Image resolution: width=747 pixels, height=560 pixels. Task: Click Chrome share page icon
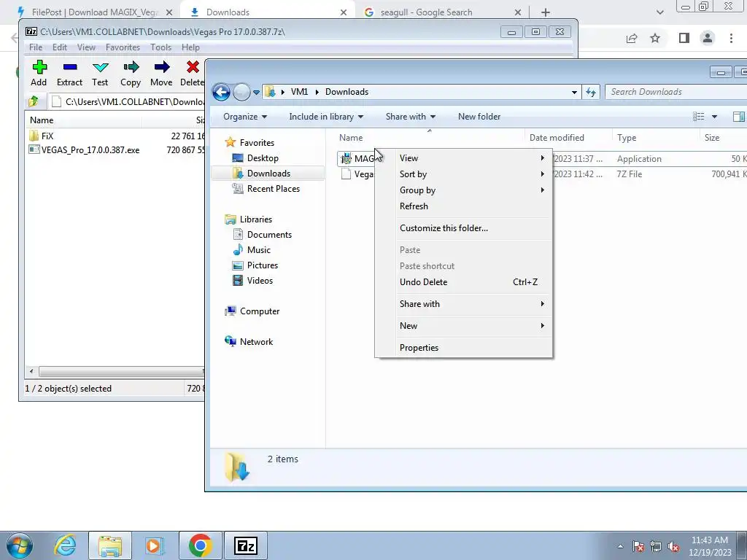[x=632, y=38]
